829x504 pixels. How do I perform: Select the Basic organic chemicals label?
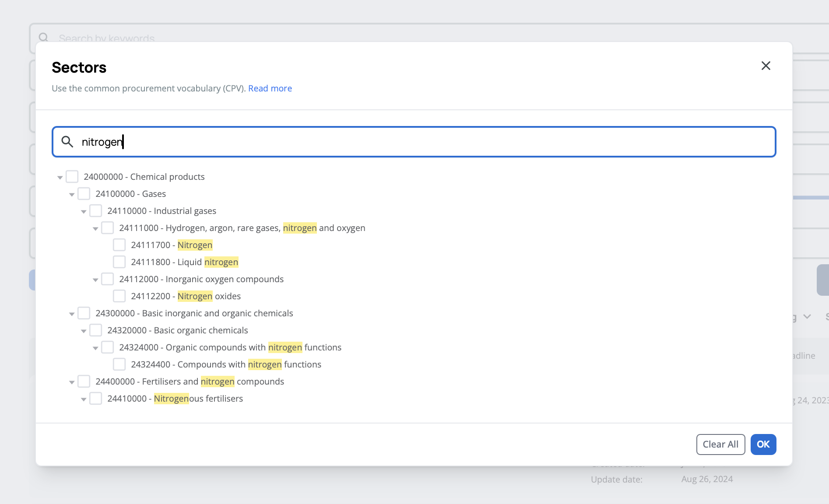click(177, 330)
